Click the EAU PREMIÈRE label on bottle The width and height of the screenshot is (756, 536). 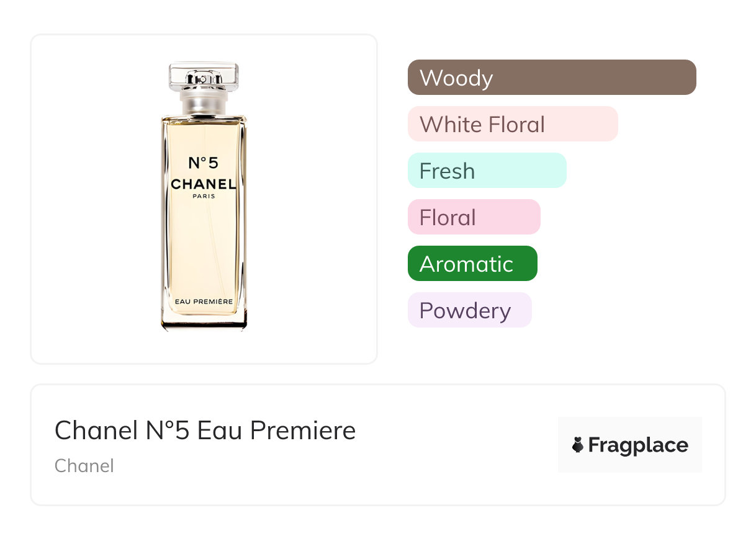(204, 301)
